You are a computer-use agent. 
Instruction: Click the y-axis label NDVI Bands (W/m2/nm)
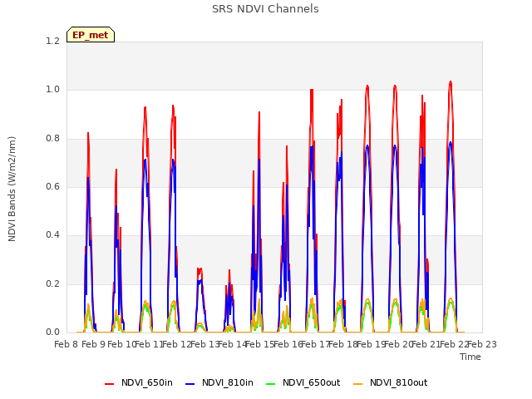tap(12, 189)
